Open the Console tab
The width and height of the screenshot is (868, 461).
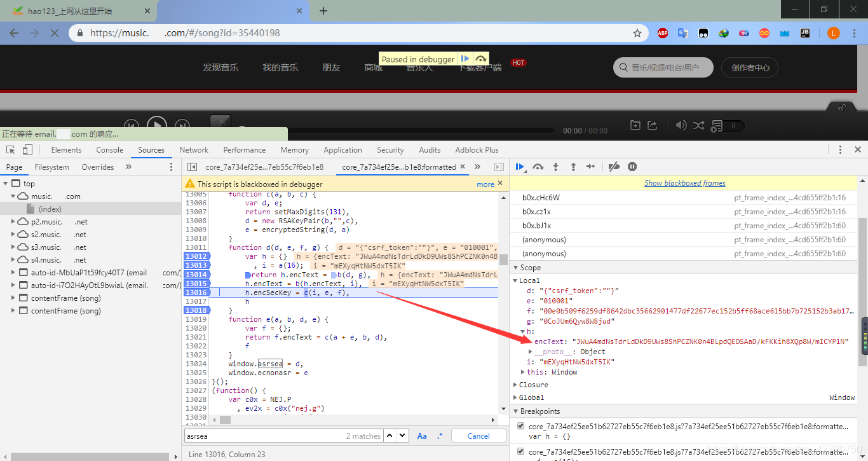pos(110,150)
